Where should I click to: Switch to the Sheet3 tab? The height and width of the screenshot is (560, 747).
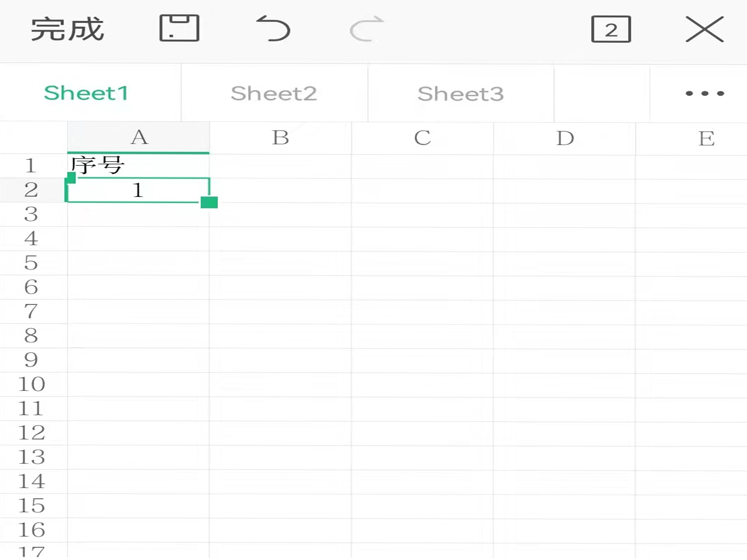[x=461, y=94]
